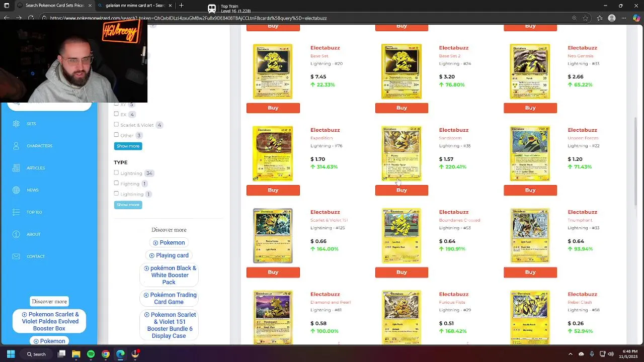Open the ARTICLES menu item
The image size is (644, 362).
tap(36, 168)
